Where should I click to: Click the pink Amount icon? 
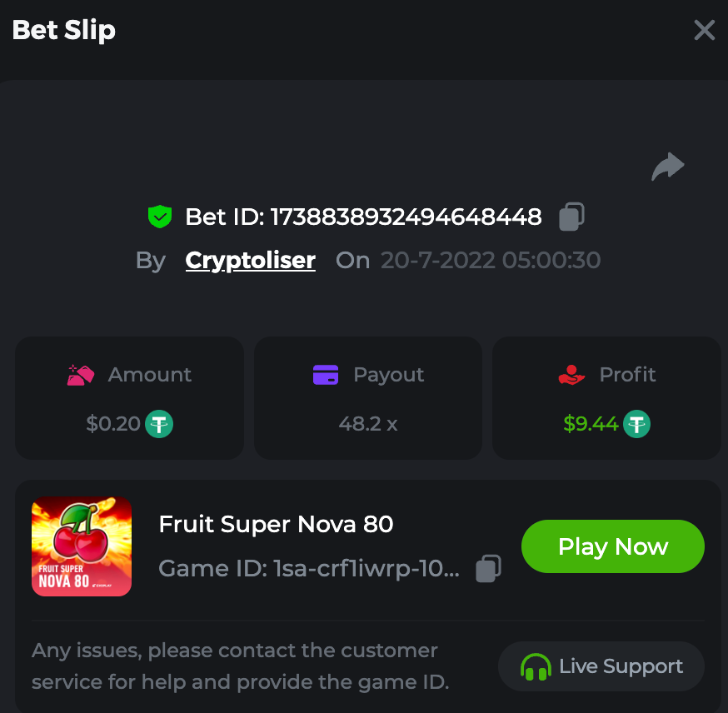(x=81, y=375)
